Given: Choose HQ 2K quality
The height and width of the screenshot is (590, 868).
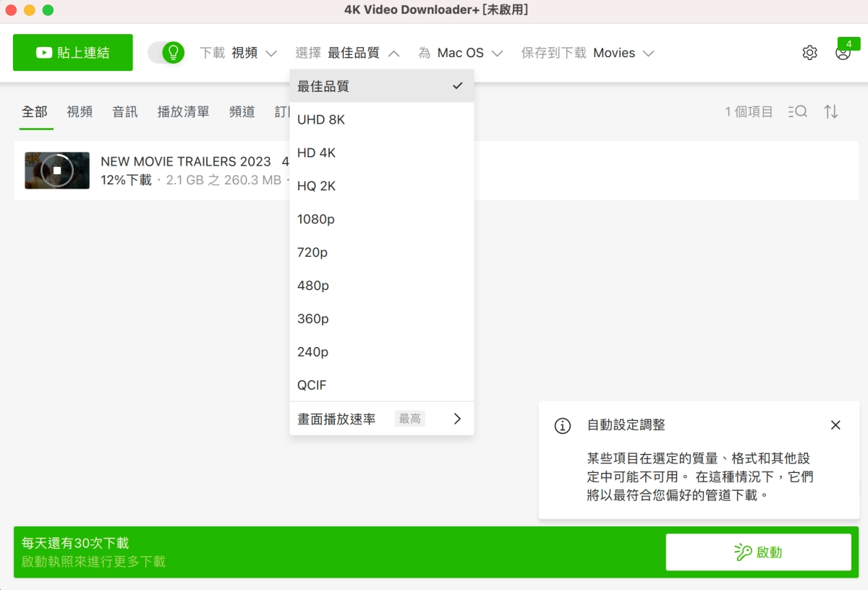Looking at the screenshot, I should [x=382, y=186].
